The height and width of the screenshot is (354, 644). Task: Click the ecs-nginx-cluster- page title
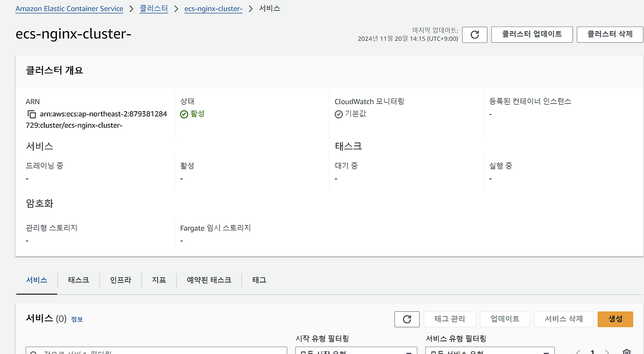[x=73, y=34]
